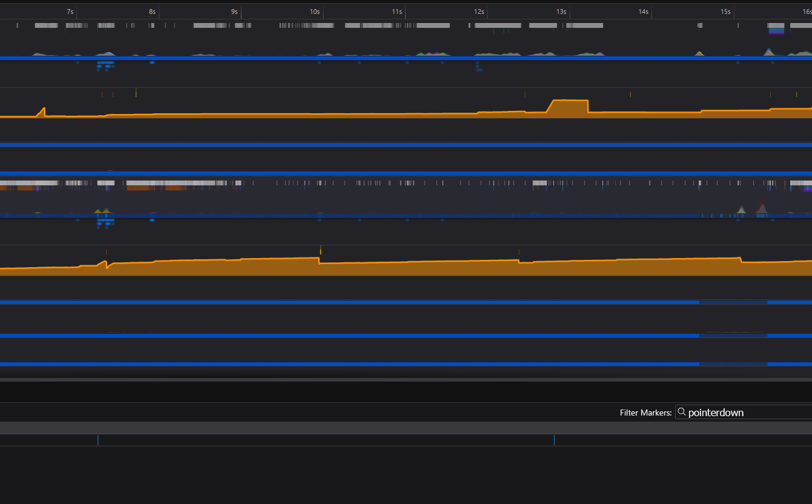
Task: Click the 10s label on the time ruler
Action: coord(314,12)
